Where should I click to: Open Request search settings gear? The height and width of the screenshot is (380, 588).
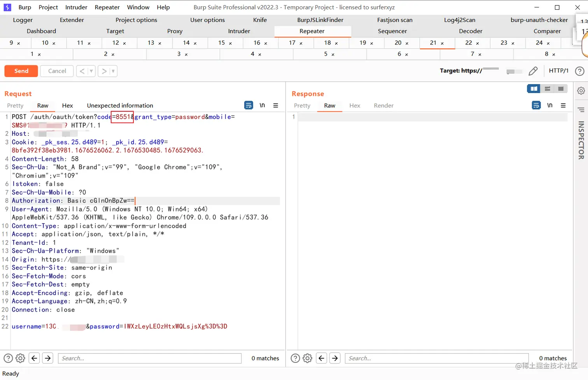[20, 358]
